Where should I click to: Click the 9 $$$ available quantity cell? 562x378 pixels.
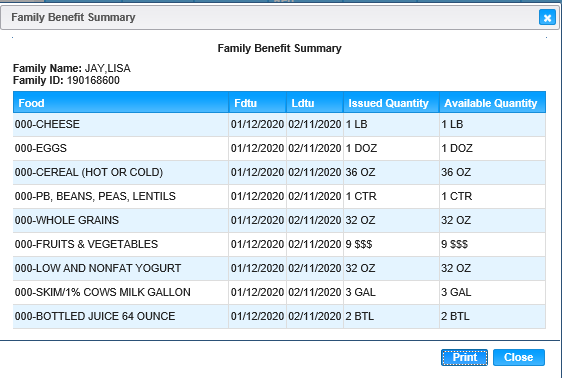(x=492, y=244)
